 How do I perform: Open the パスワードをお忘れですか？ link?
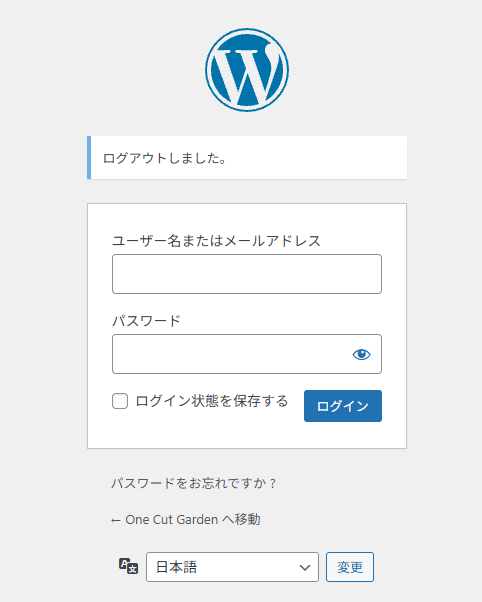click(194, 483)
